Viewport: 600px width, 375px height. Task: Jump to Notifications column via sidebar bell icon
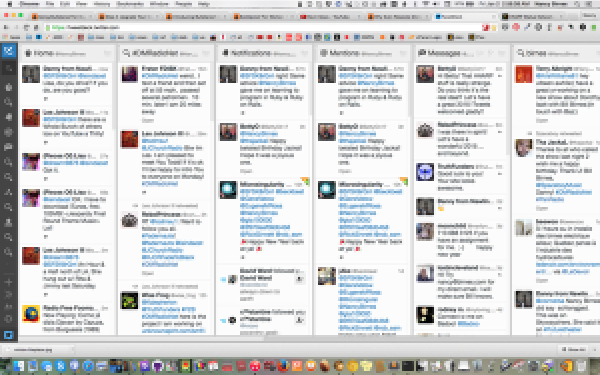(8, 117)
